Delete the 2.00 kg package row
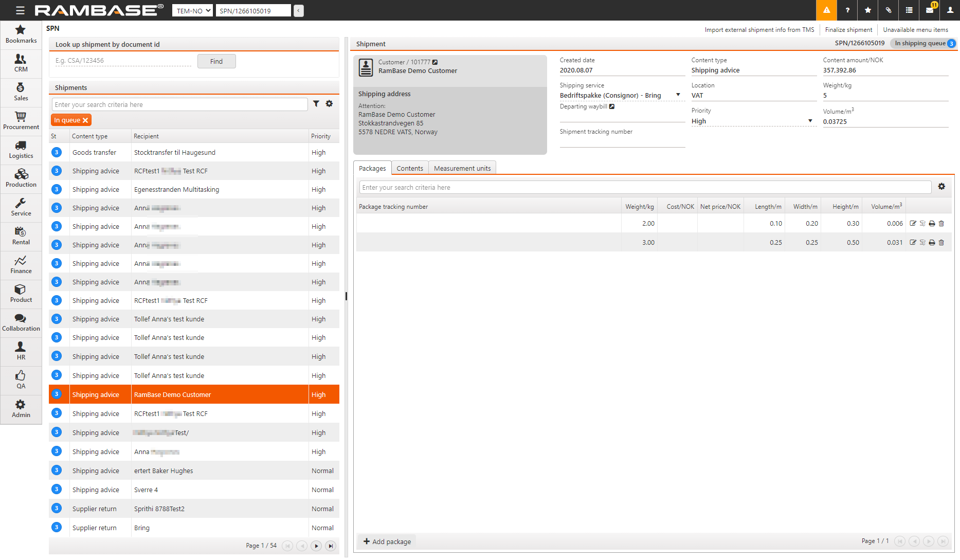 [941, 224]
